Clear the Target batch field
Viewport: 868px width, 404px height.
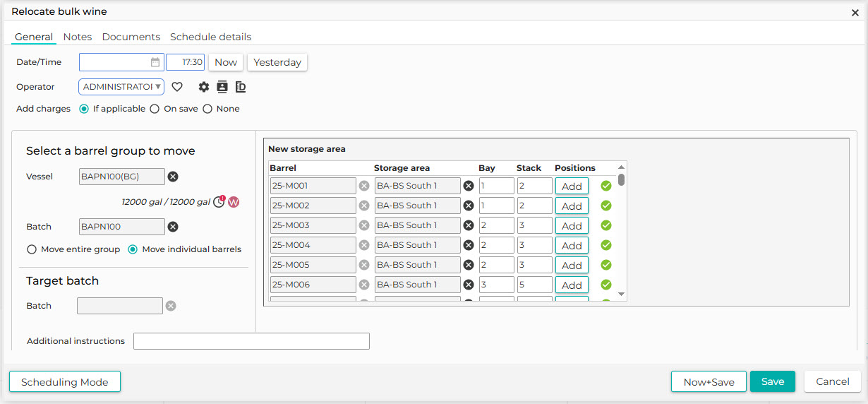[171, 306]
